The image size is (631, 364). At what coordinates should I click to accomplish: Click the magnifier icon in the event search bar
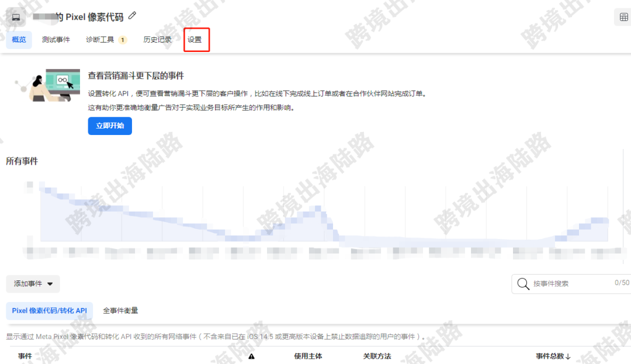(523, 284)
